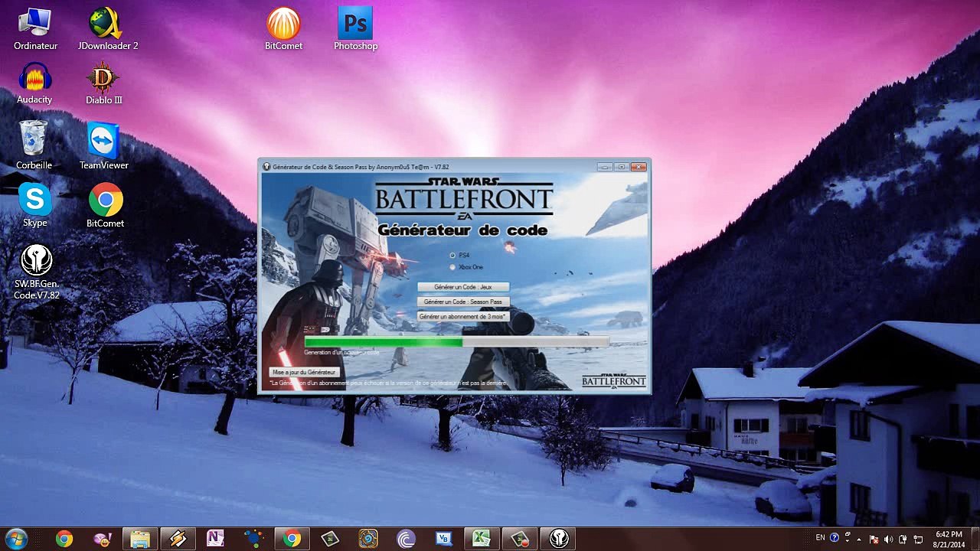The width and height of the screenshot is (980, 551).
Task: Click Générer un abonnement de 3 mois
Action: tap(463, 316)
